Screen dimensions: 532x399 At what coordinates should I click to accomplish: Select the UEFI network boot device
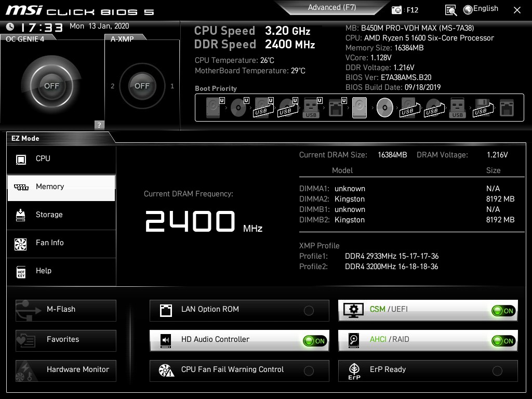point(337,108)
